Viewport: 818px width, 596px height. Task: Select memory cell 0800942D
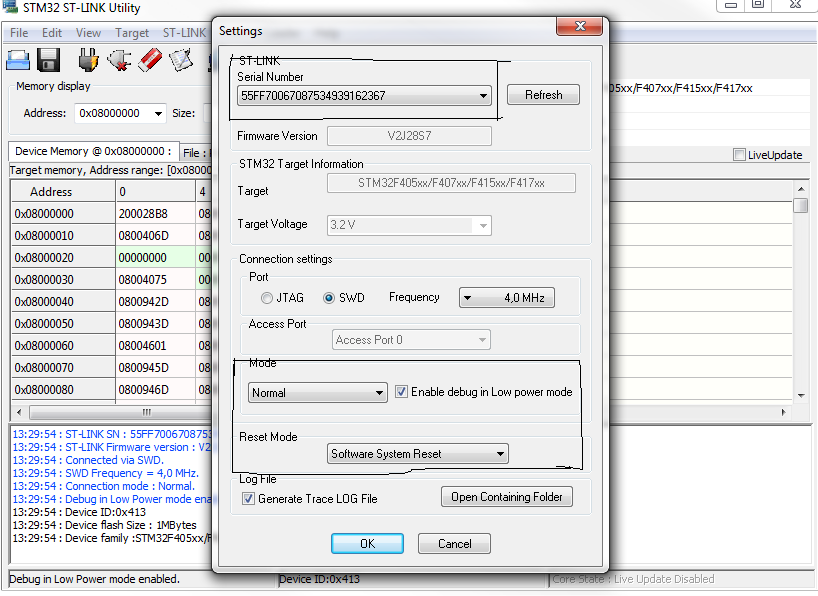(x=155, y=301)
